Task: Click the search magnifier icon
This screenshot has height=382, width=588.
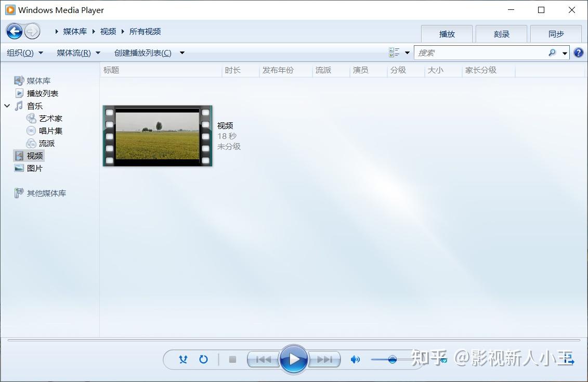Action: pos(552,52)
